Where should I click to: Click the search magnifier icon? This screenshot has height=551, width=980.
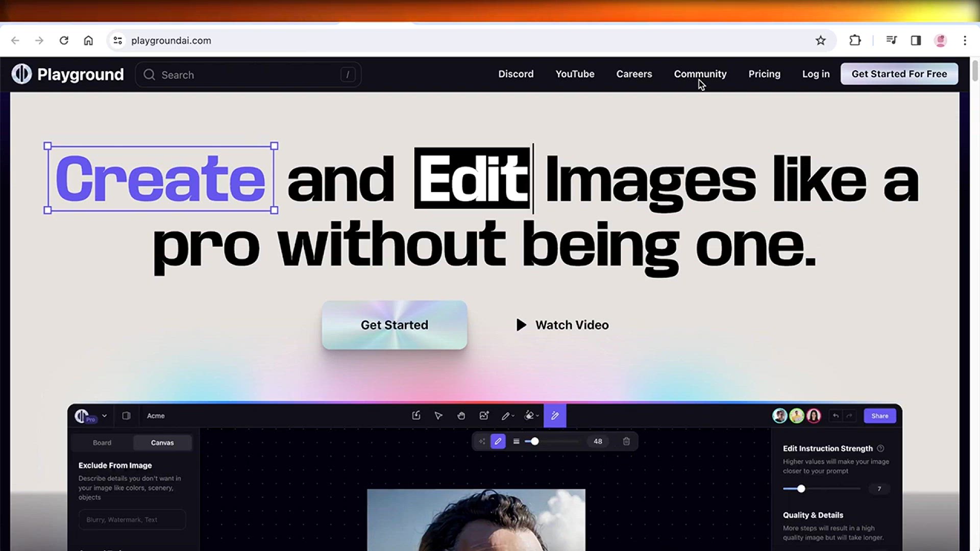[149, 75]
